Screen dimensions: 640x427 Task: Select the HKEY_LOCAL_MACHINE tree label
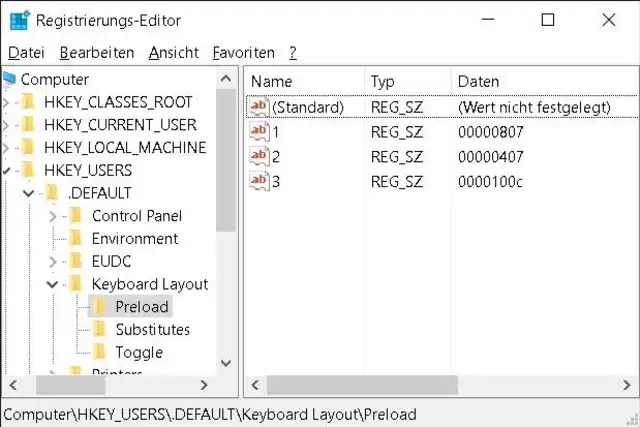(125, 147)
